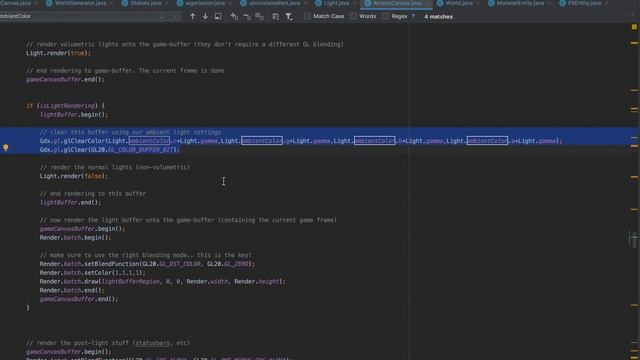Open the MonsterEntity.java tab
640x360 pixels.
pyautogui.click(x=520, y=3)
